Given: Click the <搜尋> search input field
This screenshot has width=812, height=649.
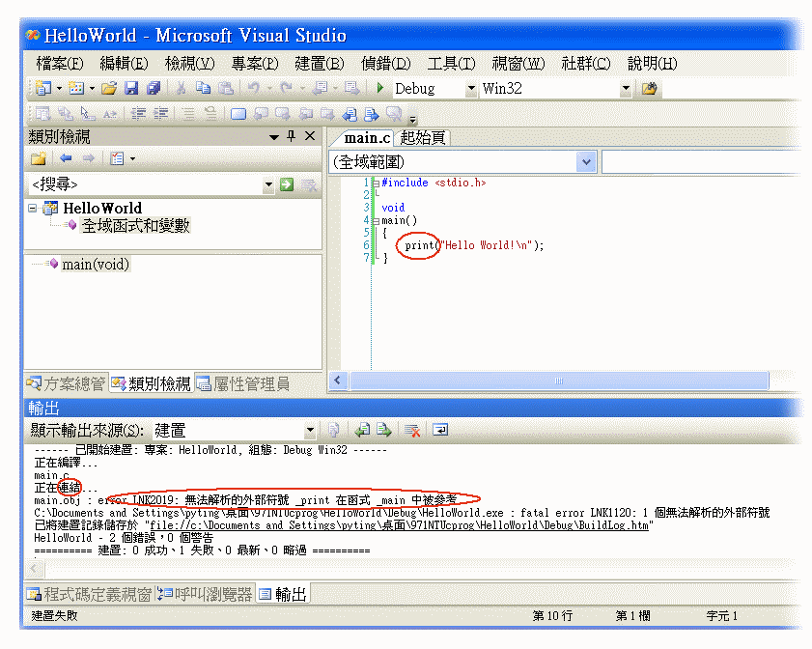Looking at the screenshot, I should [145, 184].
